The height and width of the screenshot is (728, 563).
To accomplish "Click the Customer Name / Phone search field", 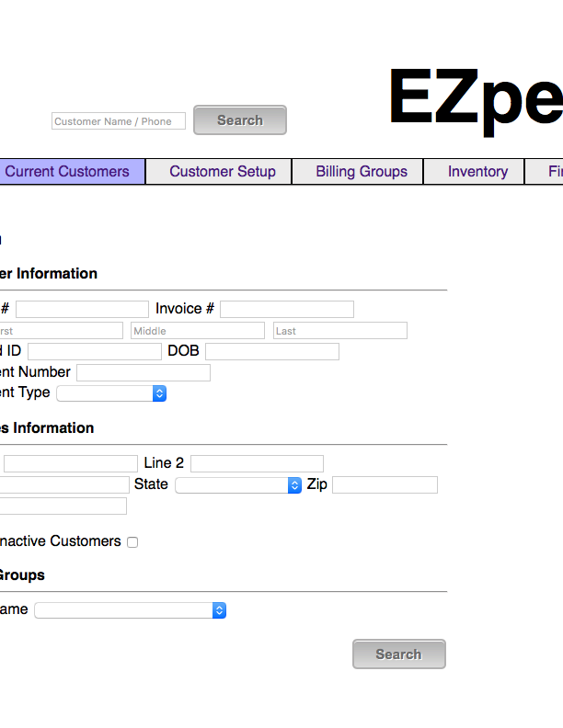I will click(119, 121).
